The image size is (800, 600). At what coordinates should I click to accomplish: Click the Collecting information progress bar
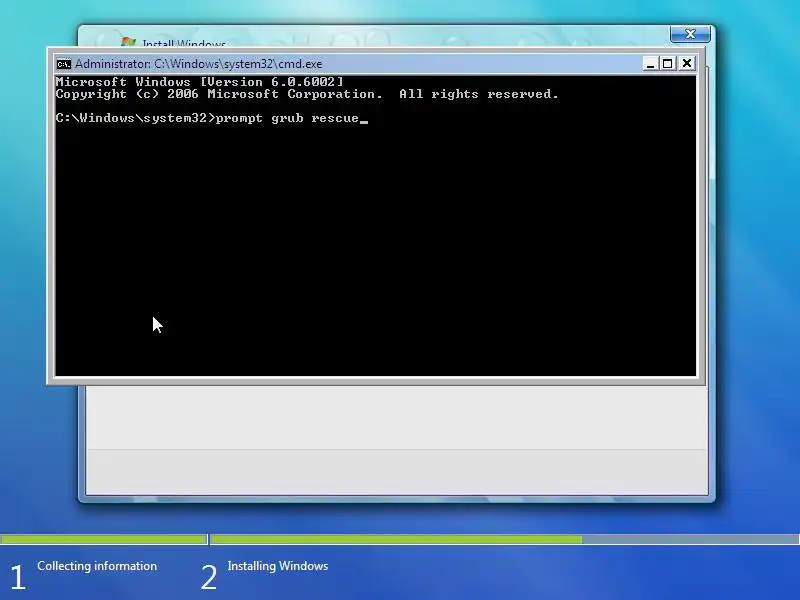click(104, 539)
